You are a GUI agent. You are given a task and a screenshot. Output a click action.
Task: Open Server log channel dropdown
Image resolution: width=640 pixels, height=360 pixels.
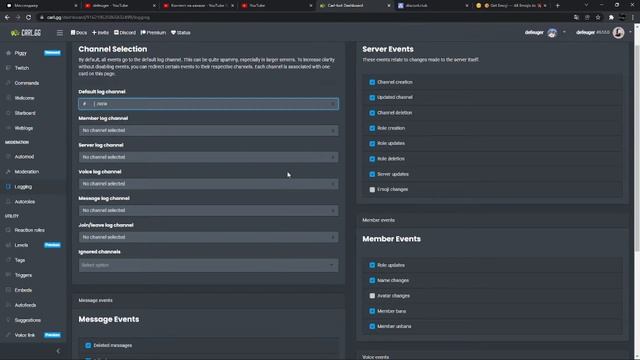coord(208,157)
